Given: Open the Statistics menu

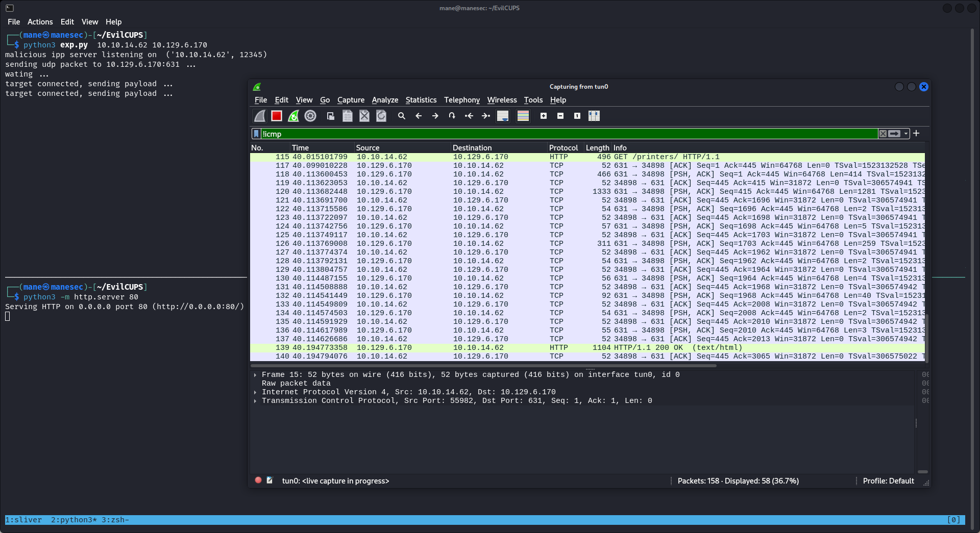Looking at the screenshot, I should [x=421, y=100].
